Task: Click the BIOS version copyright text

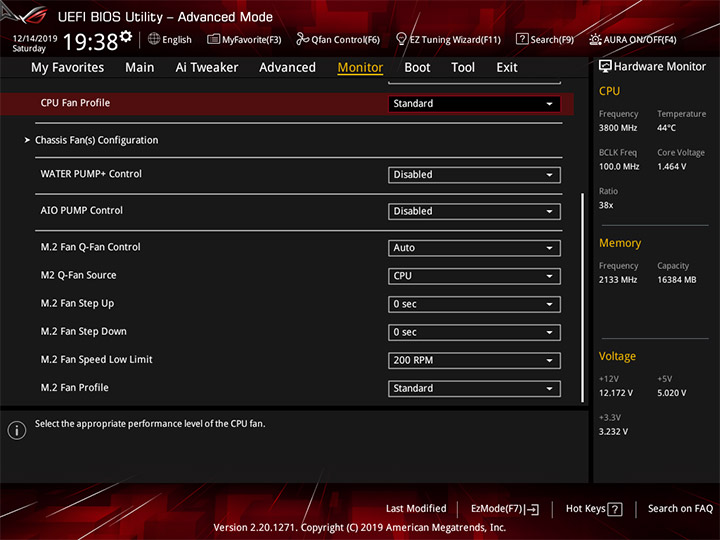Action: click(360, 527)
